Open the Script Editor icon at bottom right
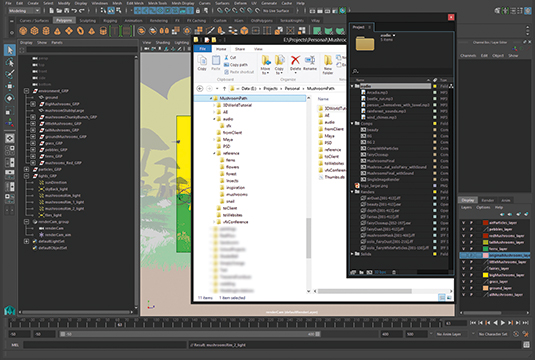The width and height of the screenshot is (535, 360). click(x=526, y=345)
